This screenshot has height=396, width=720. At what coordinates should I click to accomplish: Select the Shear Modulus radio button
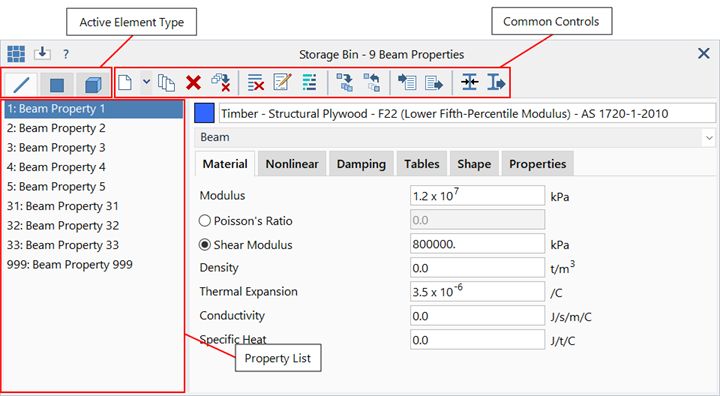tap(205, 245)
